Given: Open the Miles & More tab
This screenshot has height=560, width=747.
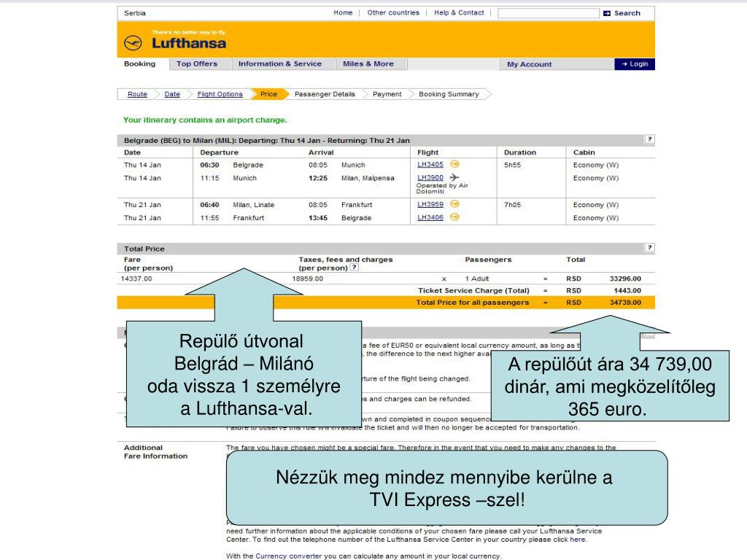Looking at the screenshot, I should [368, 64].
